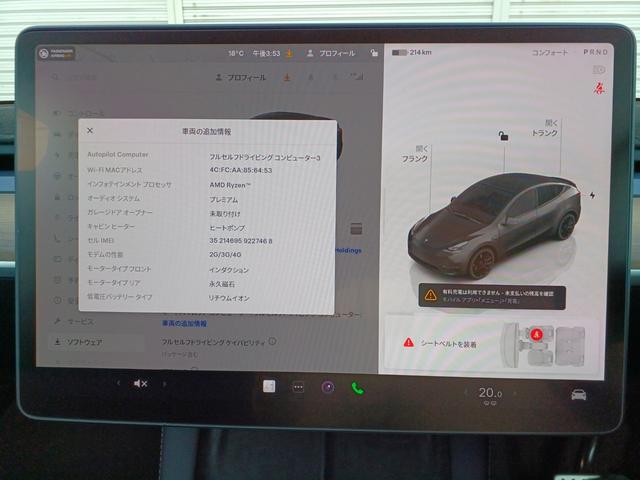The image size is (640, 480).
Task: Tap the muted volume speaker icon
Action: 140,383
